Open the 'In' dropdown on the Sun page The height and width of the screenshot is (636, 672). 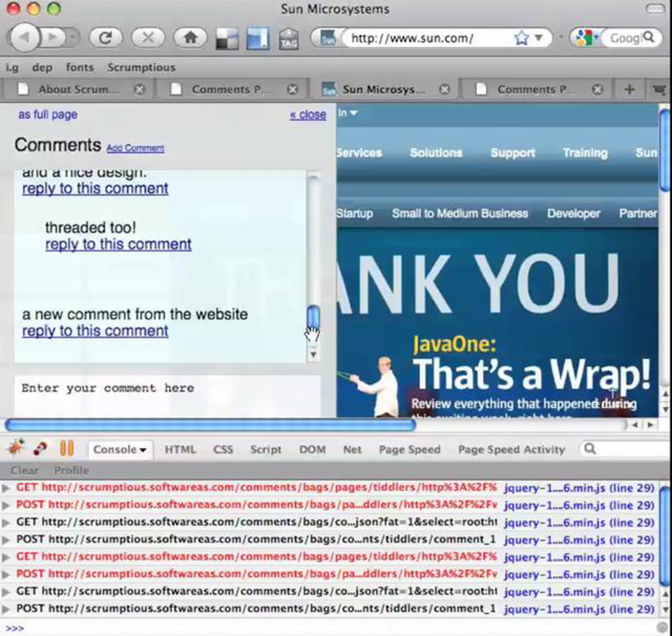[348, 113]
